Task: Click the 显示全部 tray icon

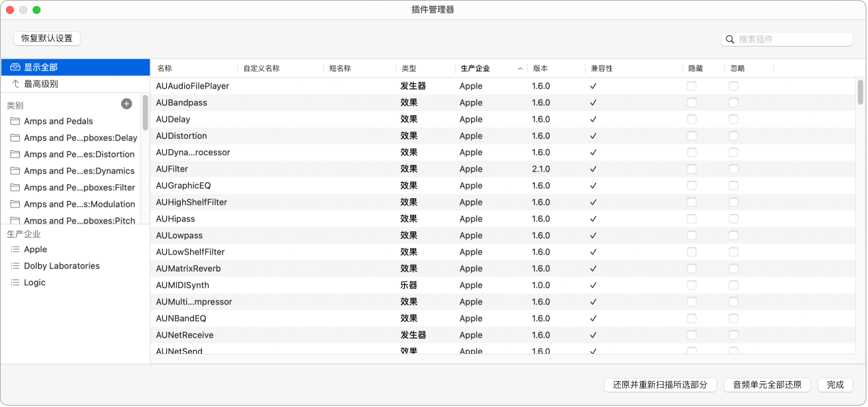Action: tap(15, 67)
